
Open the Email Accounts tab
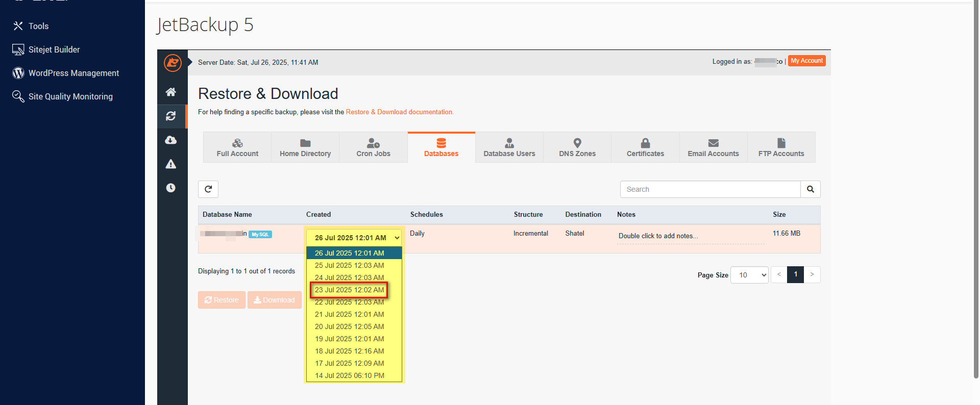tap(713, 147)
